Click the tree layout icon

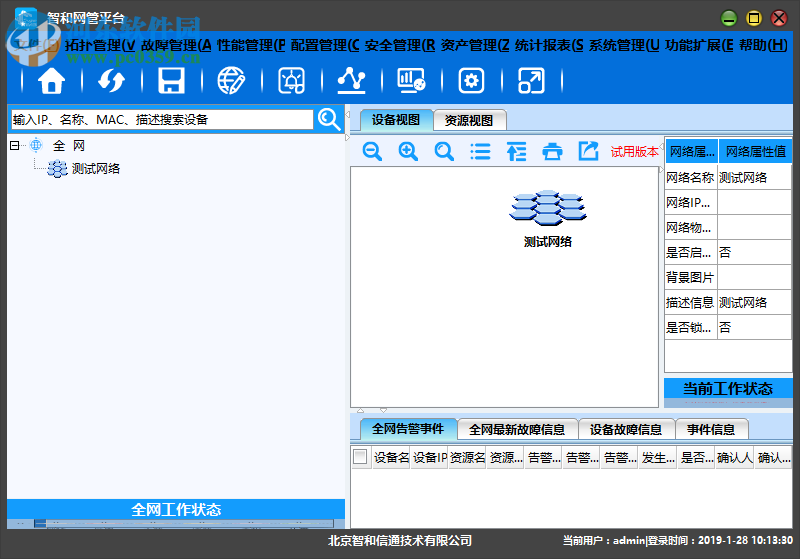[x=516, y=151]
